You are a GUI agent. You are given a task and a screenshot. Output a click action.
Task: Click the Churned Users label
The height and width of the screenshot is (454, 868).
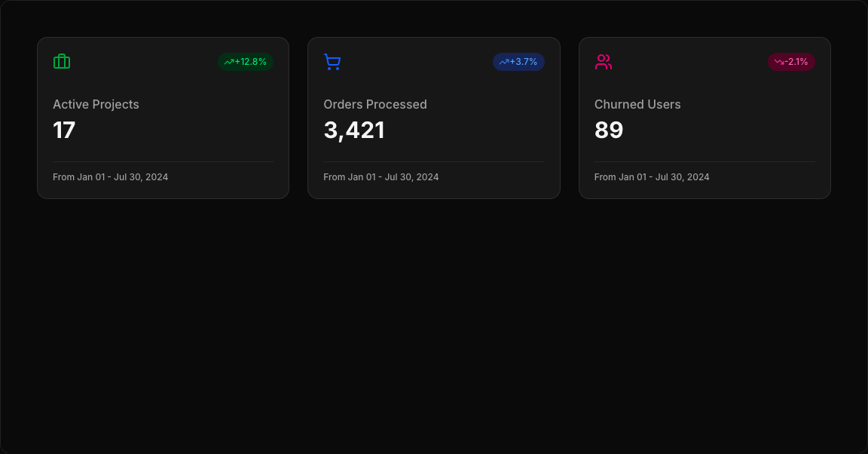point(637,104)
